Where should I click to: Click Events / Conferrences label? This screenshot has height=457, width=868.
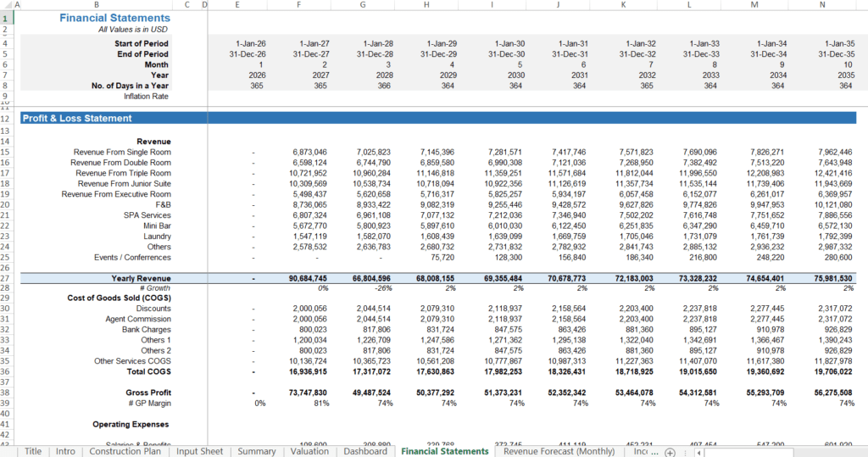[x=132, y=257]
